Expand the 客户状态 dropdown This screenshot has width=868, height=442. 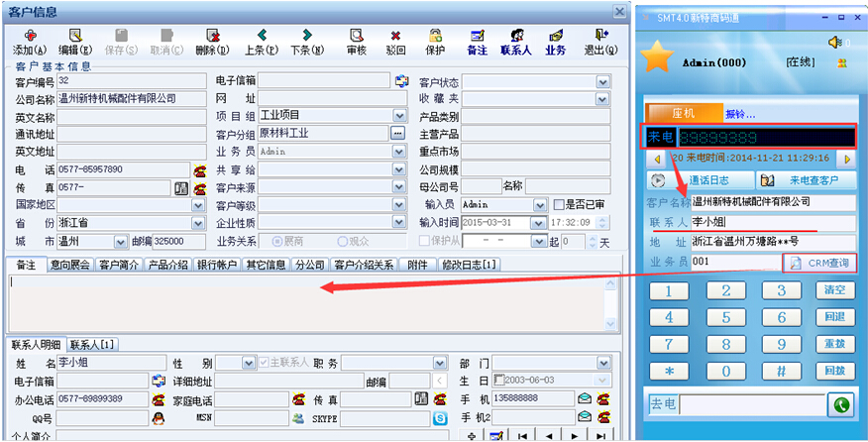pyautogui.click(x=602, y=82)
